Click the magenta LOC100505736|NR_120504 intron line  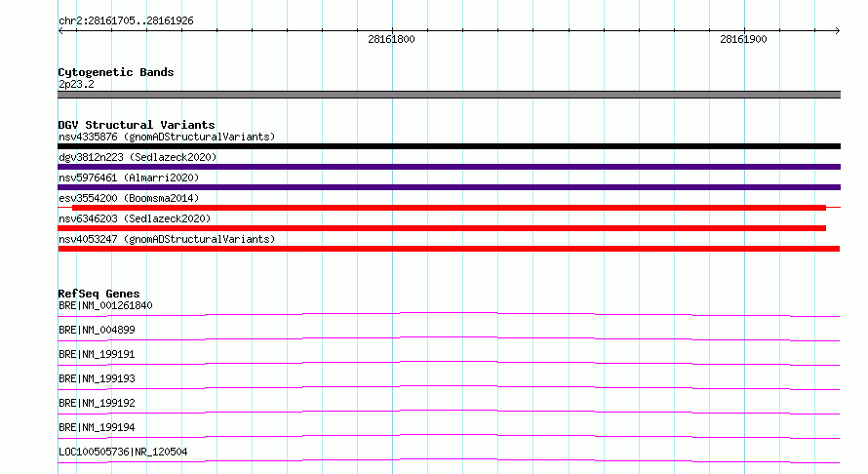pyautogui.click(x=449, y=460)
